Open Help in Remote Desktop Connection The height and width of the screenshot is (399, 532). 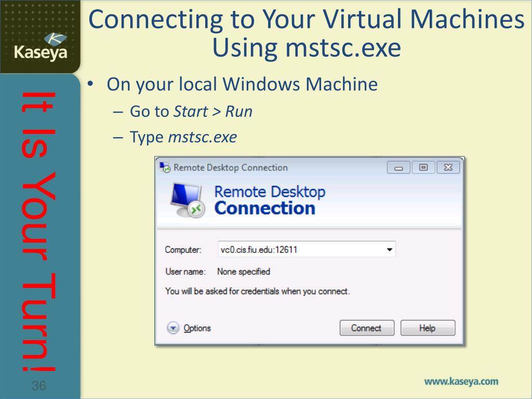click(x=428, y=328)
